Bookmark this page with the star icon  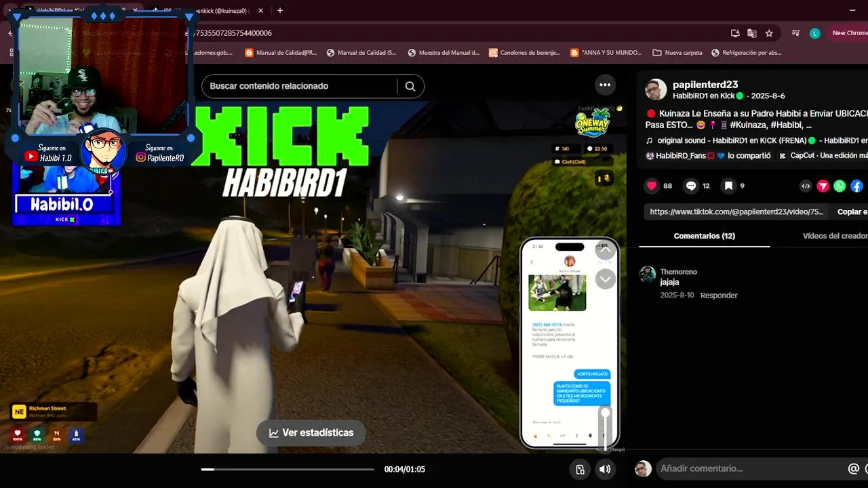pyautogui.click(x=769, y=33)
